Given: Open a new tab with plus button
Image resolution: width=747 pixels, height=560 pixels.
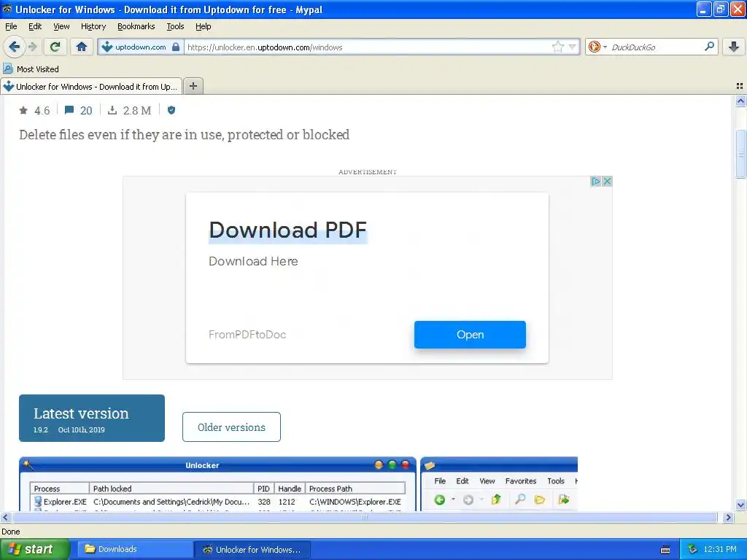Looking at the screenshot, I should [x=193, y=86].
